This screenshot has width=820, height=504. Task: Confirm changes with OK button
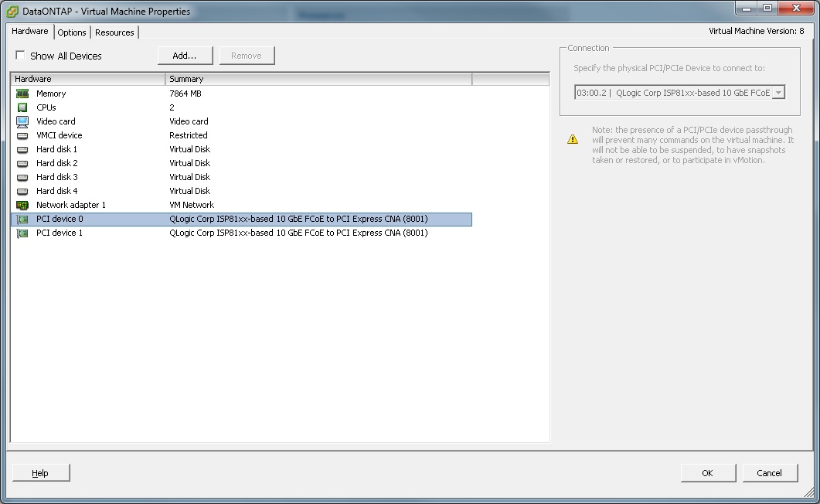tap(708, 472)
